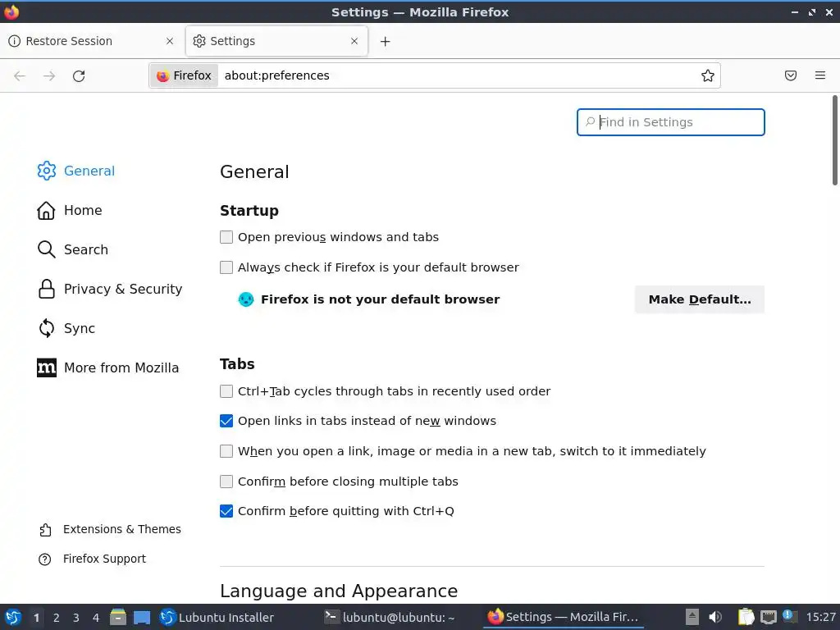This screenshot has height=630, width=840.
Task: Enable Always check if Firefox is default browser
Action: 226,267
